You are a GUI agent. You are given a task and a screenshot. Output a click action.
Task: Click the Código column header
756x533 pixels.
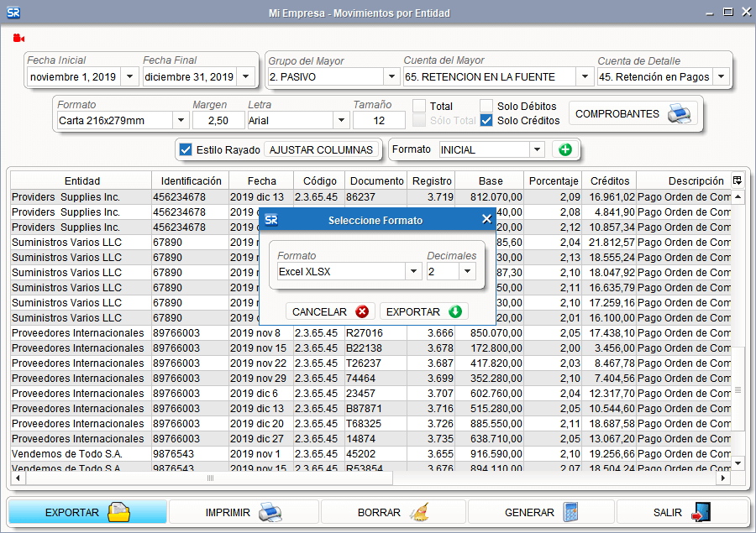[319, 180]
